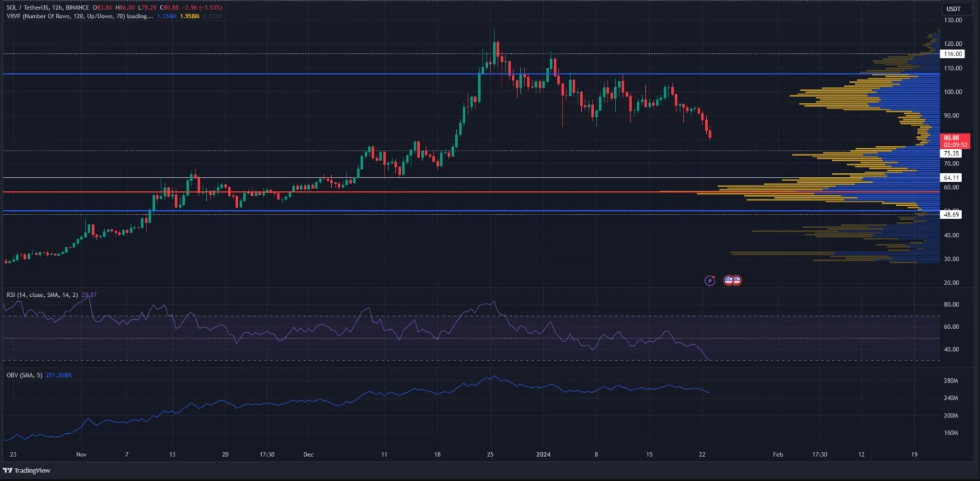Open the left US flag economic event marker
This screenshot has height=481, width=980.
pos(728,280)
